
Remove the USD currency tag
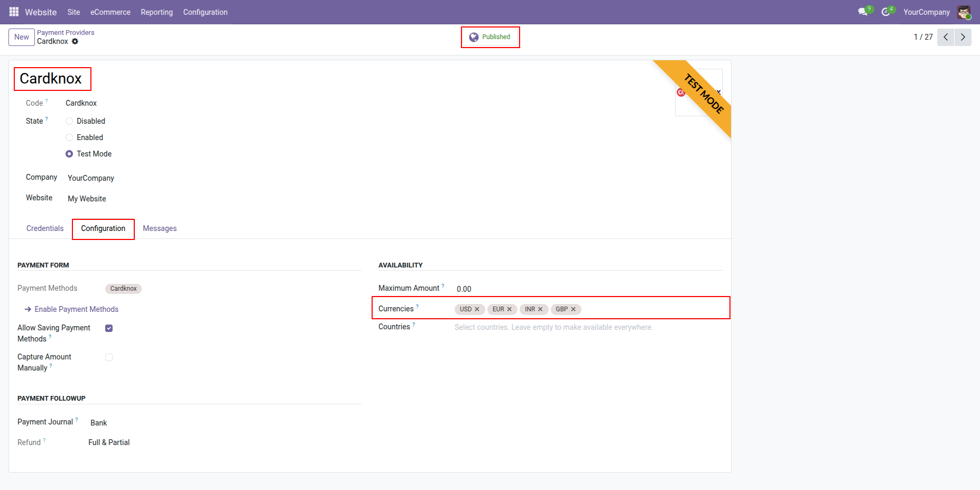click(x=477, y=309)
